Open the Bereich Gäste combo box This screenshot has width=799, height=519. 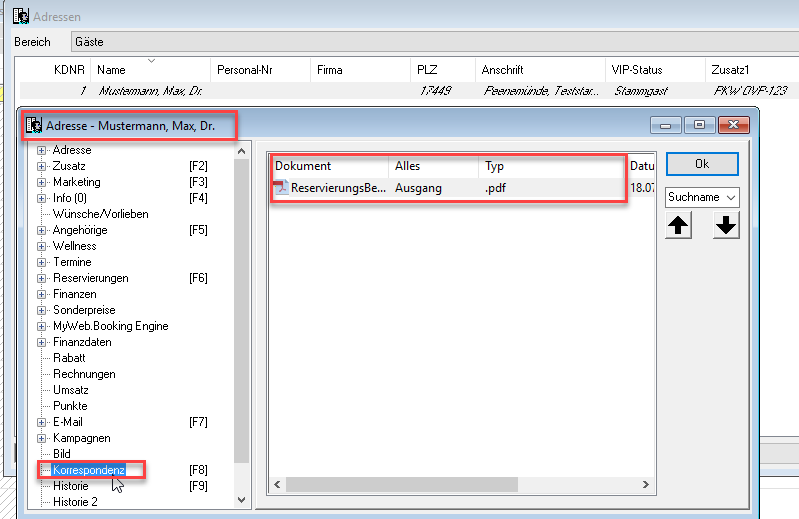(435, 42)
